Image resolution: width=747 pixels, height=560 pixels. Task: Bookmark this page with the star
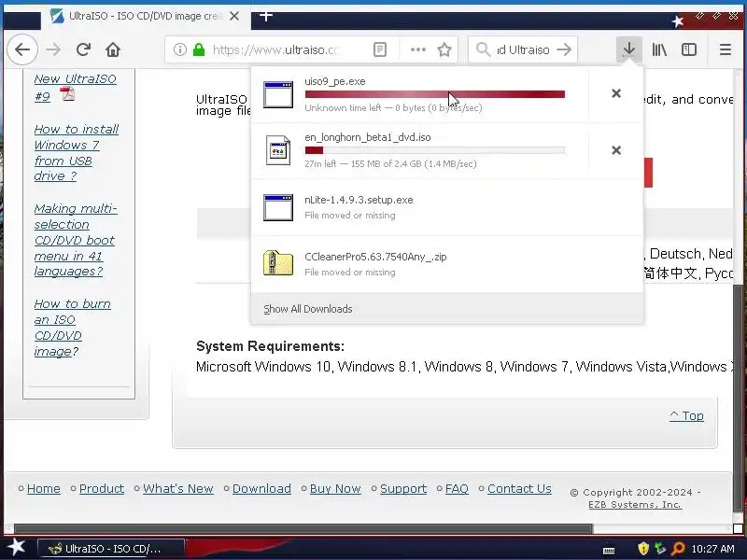click(x=444, y=49)
